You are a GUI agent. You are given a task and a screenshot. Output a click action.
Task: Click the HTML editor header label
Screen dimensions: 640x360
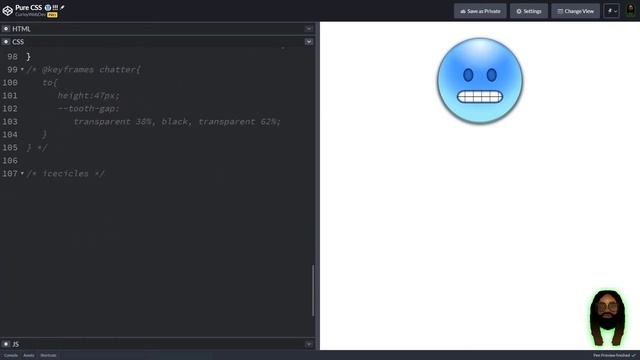(x=21, y=29)
